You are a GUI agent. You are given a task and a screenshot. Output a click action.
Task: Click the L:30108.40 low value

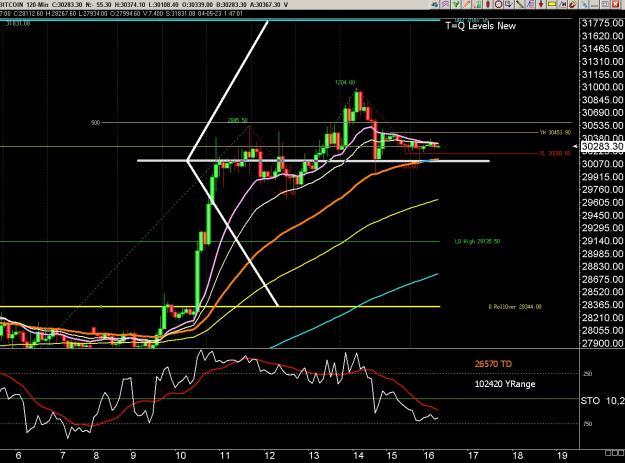163,5
